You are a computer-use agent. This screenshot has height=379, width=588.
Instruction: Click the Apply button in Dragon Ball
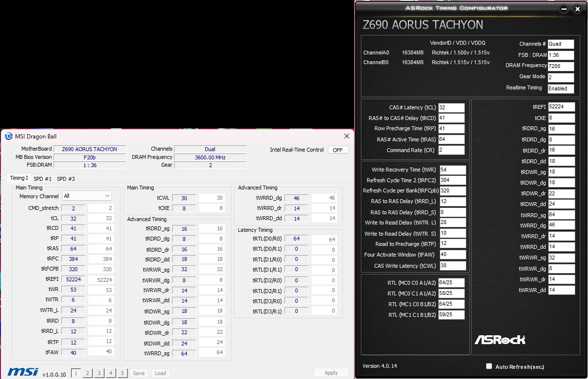tap(331, 373)
